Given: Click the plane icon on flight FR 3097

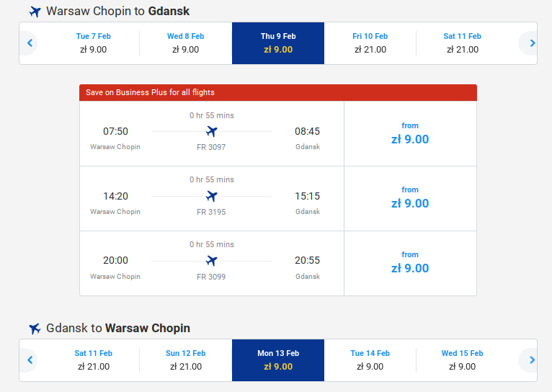Looking at the screenshot, I should tap(212, 132).
